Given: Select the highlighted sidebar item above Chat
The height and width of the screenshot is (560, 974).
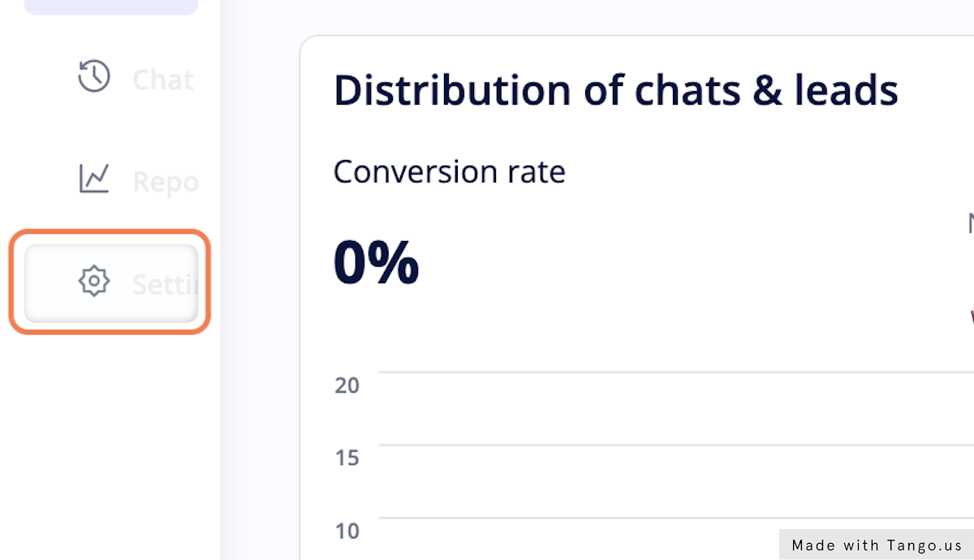Looking at the screenshot, I should point(111,7).
